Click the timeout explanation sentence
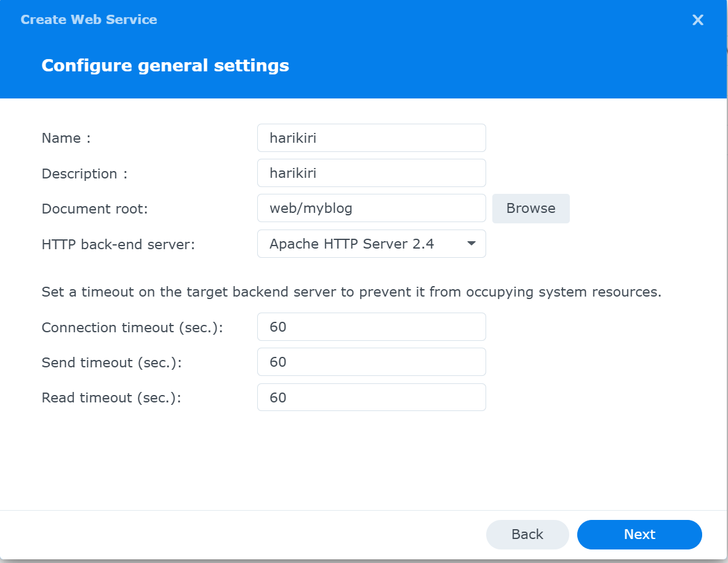 (351, 292)
